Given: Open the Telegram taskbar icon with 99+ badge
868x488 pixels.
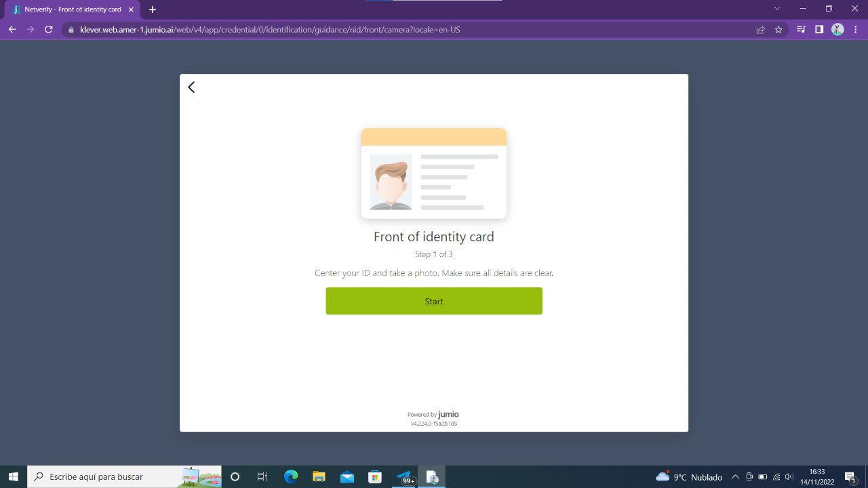Looking at the screenshot, I should pyautogui.click(x=404, y=477).
